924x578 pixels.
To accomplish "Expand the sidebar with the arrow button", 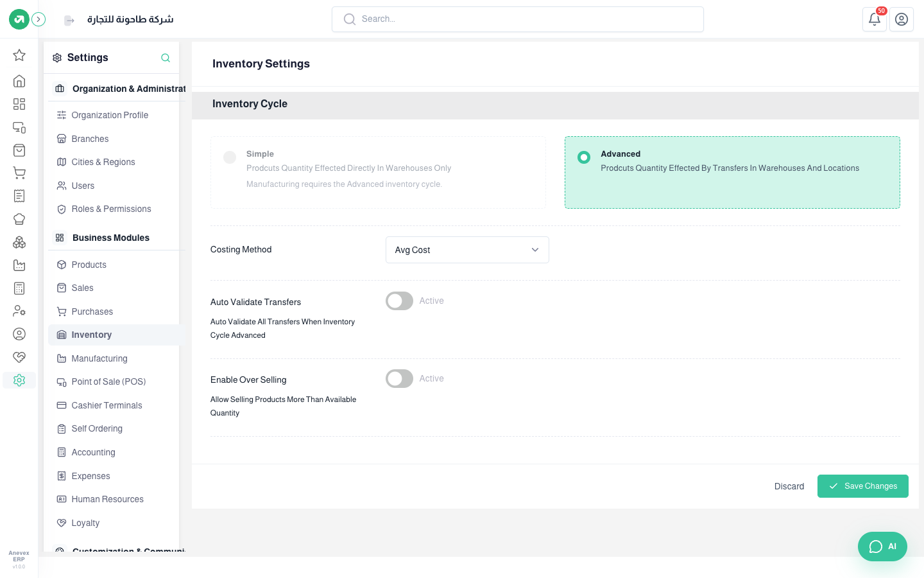I will (x=38, y=19).
